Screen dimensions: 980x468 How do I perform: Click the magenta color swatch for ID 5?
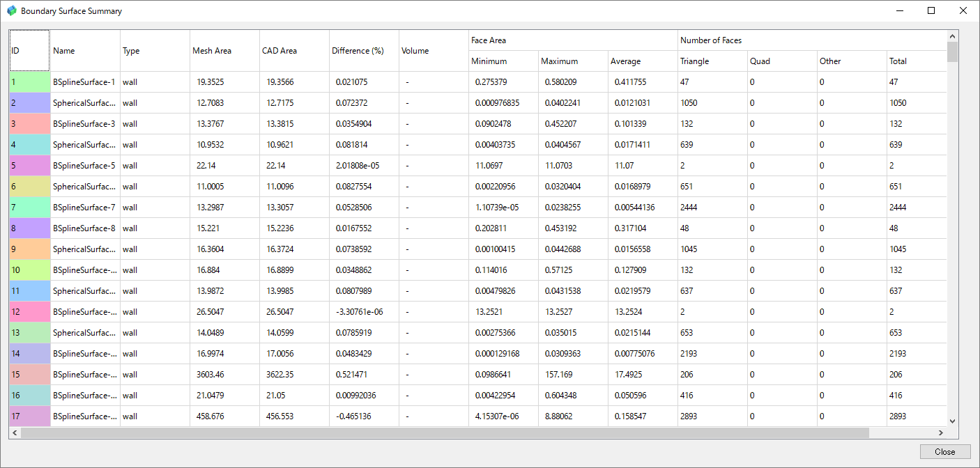coord(30,166)
